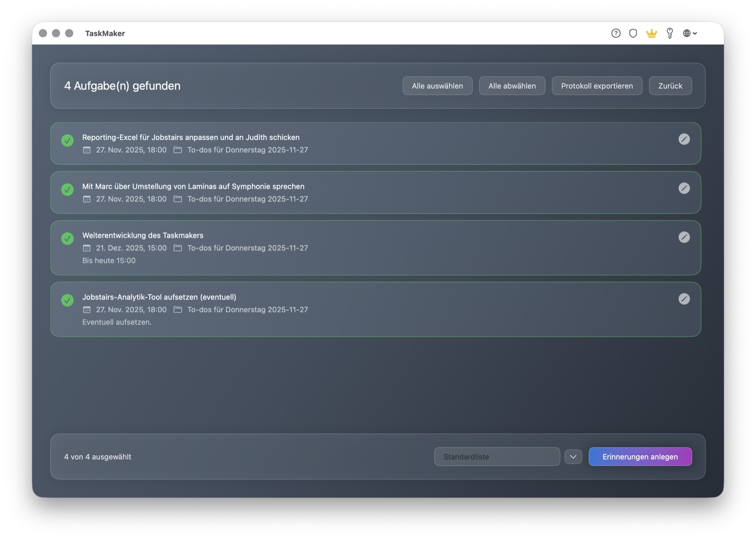Viewport: 756px width, 540px height.
Task: Click the key icon in the title bar
Action: [x=670, y=33]
